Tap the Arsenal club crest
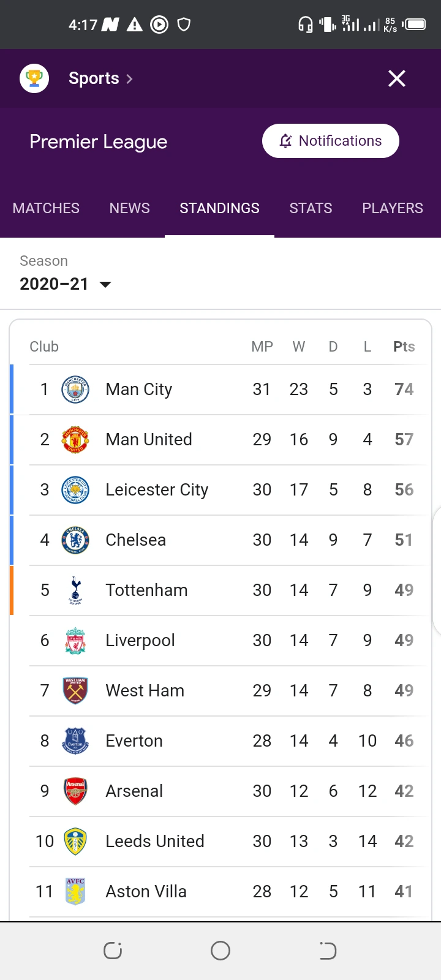The width and height of the screenshot is (441, 980). [x=75, y=791]
